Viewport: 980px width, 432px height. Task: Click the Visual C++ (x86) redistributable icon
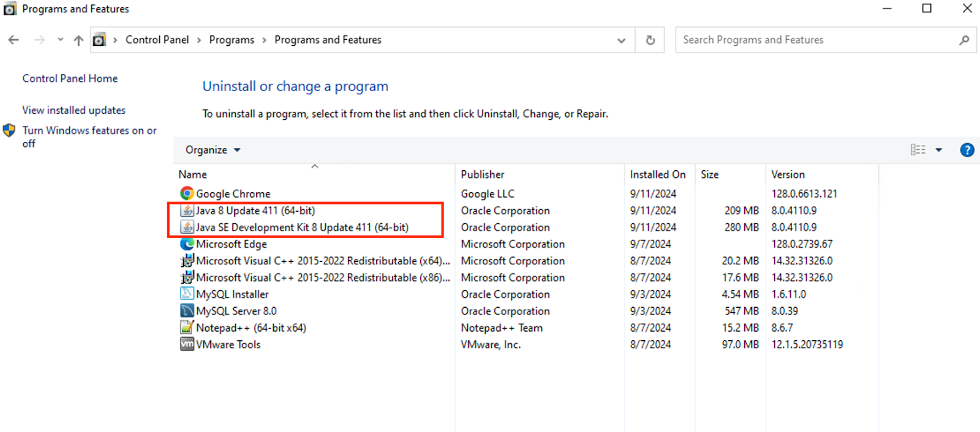tap(187, 277)
